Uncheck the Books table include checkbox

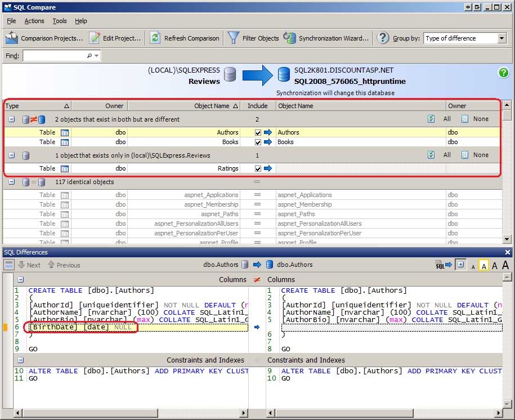(x=258, y=142)
